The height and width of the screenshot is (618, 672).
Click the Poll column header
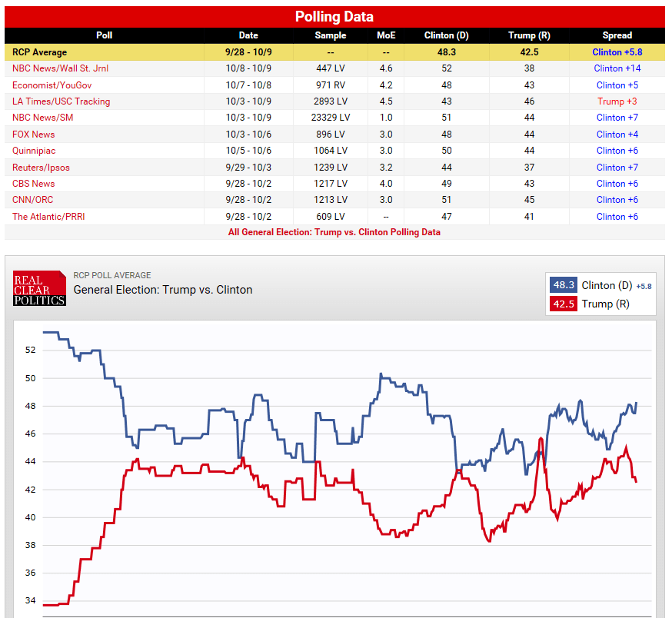pos(104,35)
